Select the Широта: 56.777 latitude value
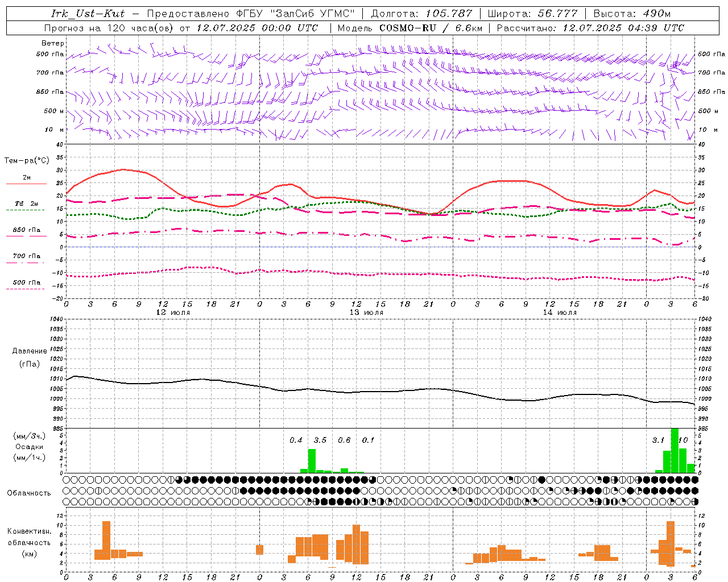Viewport: 728px width, 582px height. pos(532,14)
